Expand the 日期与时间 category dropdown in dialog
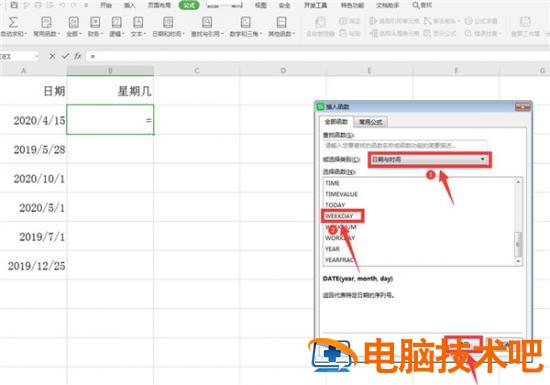The height and width of the screenshot is (385, 550). 430,160
